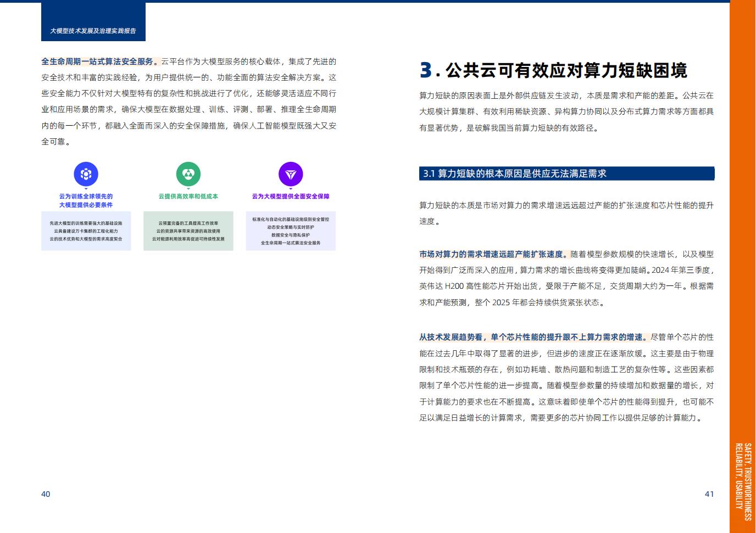The image size is (756, 533).
Task: Select the bold heading '全生命周期一站式算法安全服务。'
Action: coord(101,61)
